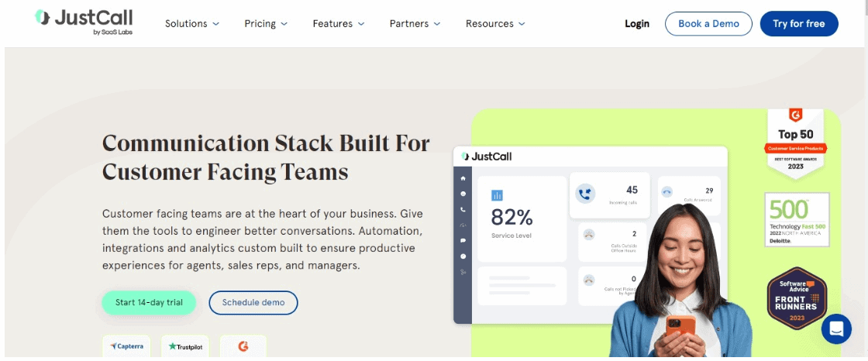This screenshot has height=361, width=868.
Task: Expand the Resources dropdown menu
Action: tap(495, 24)
